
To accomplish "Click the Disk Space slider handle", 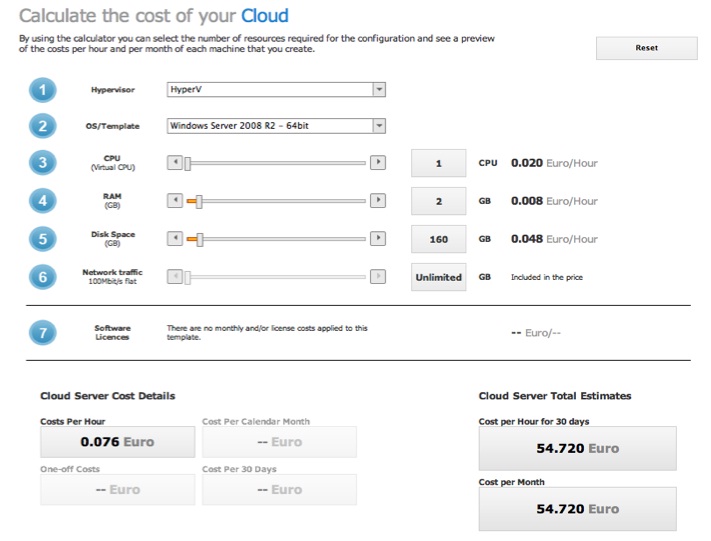I will (200, 239).
